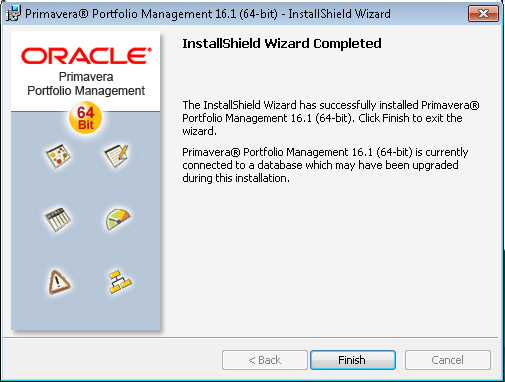Click Portfolio Management text under Oracle logo
This screenshot has width=505, height=382.
(x=86, y=91)
